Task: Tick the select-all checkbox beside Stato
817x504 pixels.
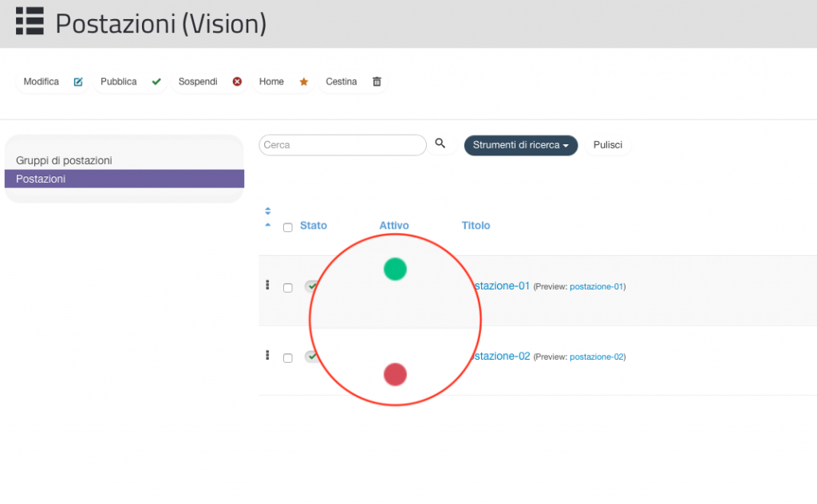Action: tap(287, 227)
